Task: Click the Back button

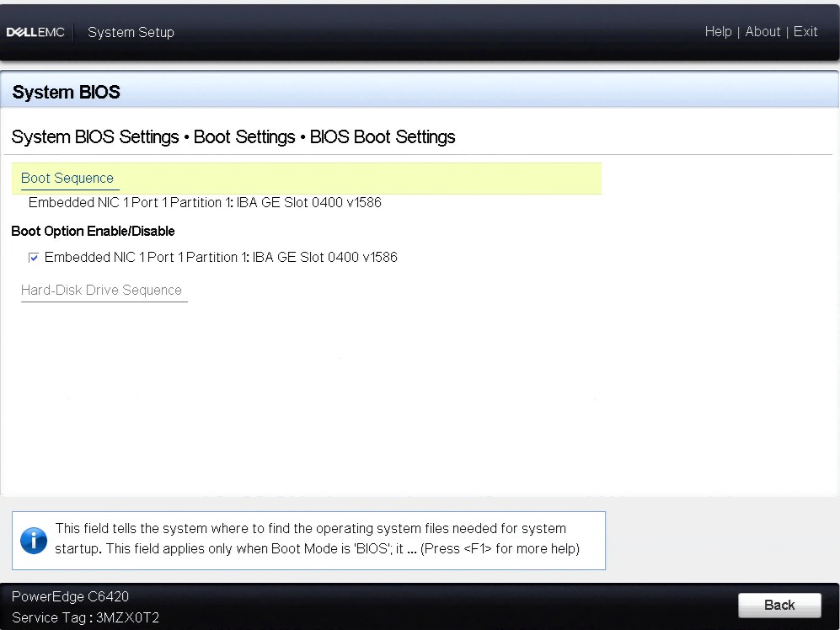Action: pos(779,605)
